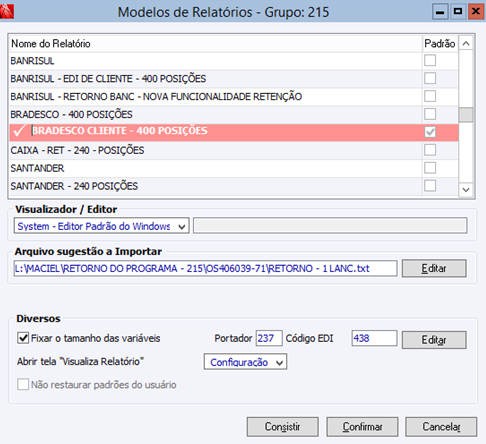Click the Arquivo sugestão a Importar path field
Image resolution: width=486 pixels, height=444 pixels.
tap(206, 268)
